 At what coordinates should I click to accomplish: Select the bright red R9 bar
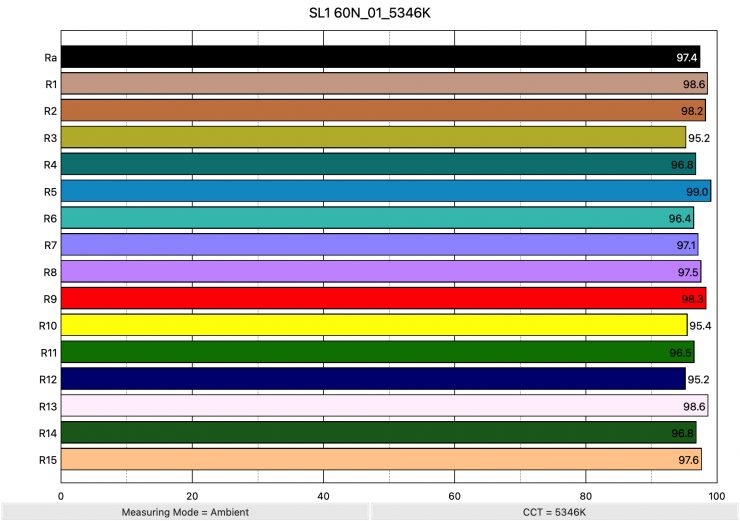click(383, 298)
